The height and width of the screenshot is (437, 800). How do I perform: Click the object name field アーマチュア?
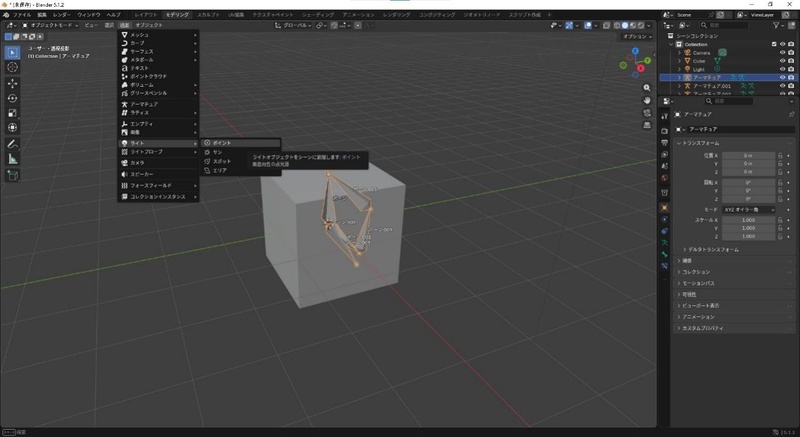[740, 130]
